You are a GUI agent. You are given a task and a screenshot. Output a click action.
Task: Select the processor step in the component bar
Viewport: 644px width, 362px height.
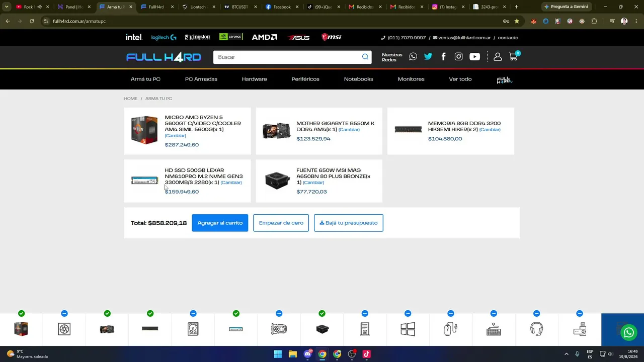point(21,329)
